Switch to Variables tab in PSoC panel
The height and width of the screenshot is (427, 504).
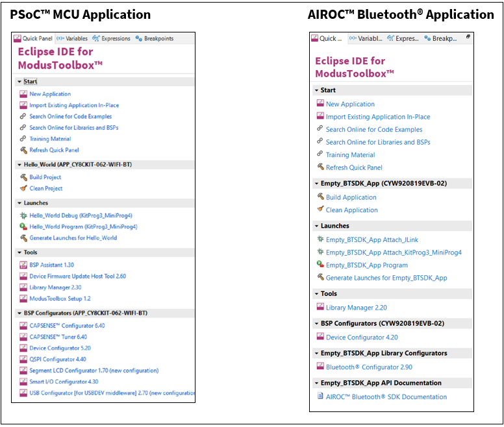click(72, 38)
